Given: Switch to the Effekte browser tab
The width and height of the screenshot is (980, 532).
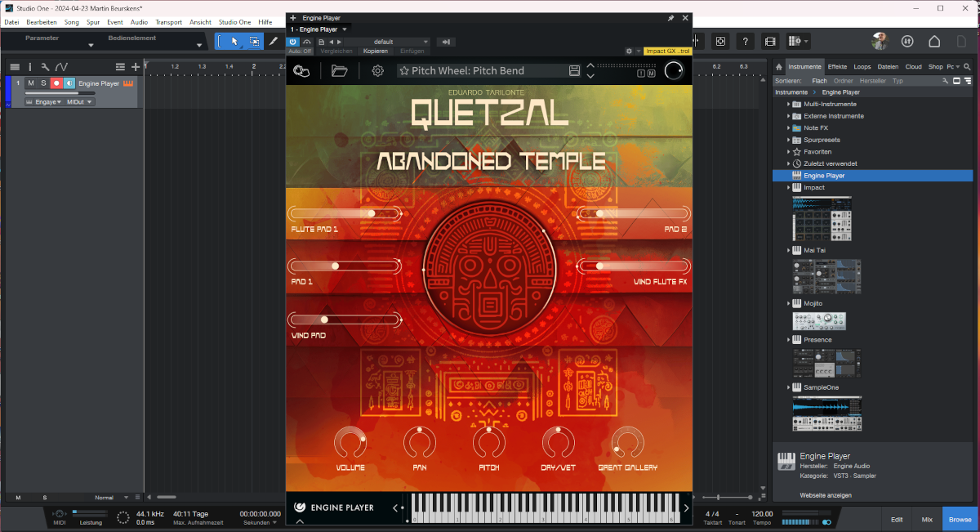Looking at the screenshot, I should (837, 67).
